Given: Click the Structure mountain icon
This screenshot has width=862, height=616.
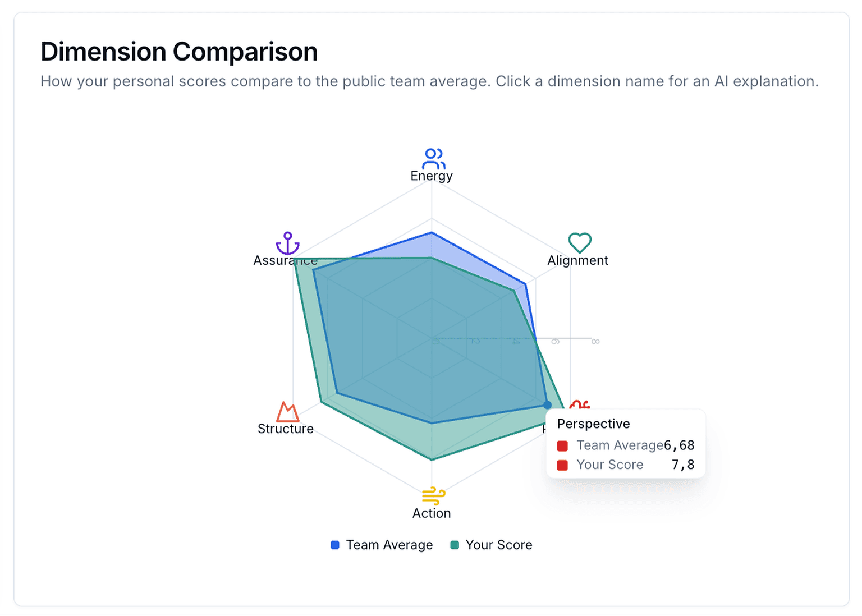Looking at the screenshot, I should pos(286,412).
